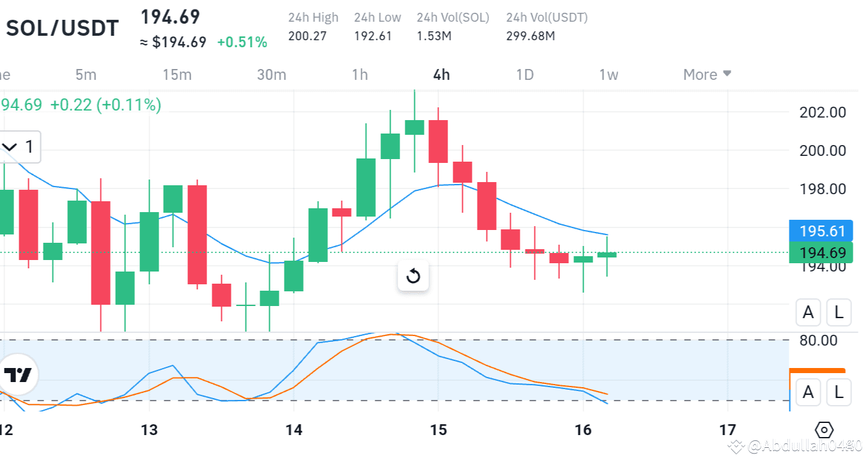Select the 1h timeframe
The width and height of the screenshot is (868, 460).
[x=359, y=74]
